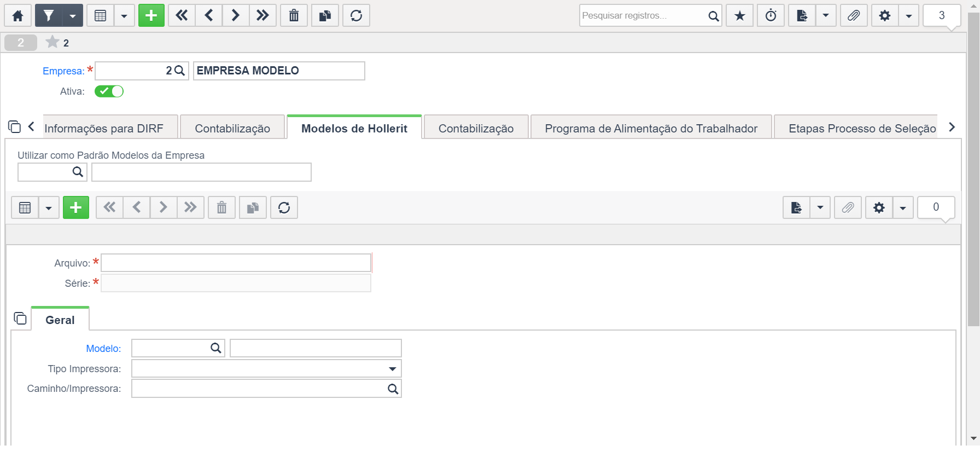Refresh the subgrid records
The image size is (980, 451).
(284, 207)
